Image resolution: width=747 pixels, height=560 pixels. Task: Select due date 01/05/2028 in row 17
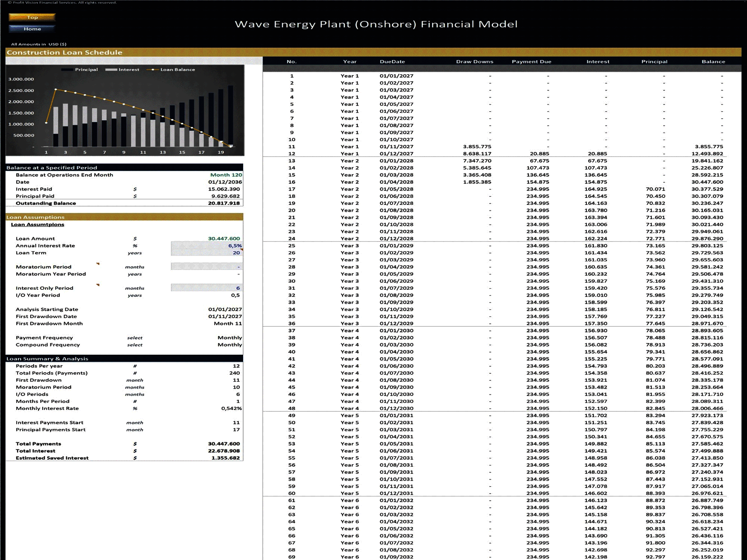point(396,189)
